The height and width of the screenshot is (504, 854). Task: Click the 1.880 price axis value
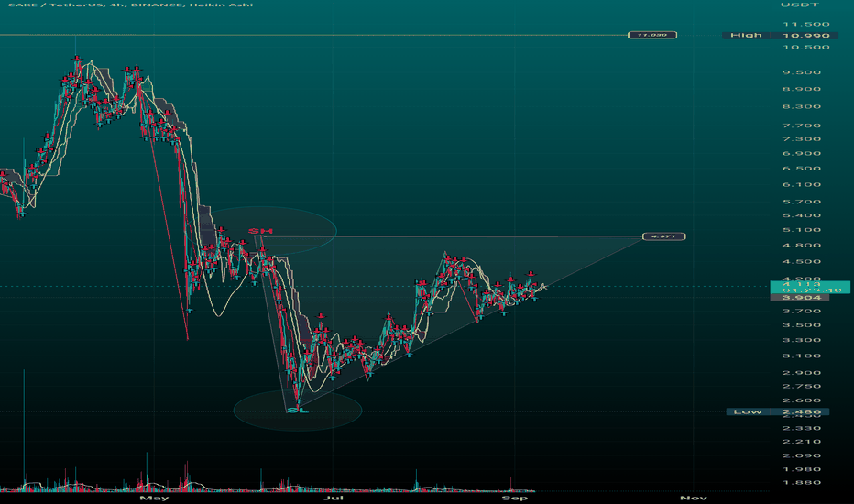[x=802, y=483]
